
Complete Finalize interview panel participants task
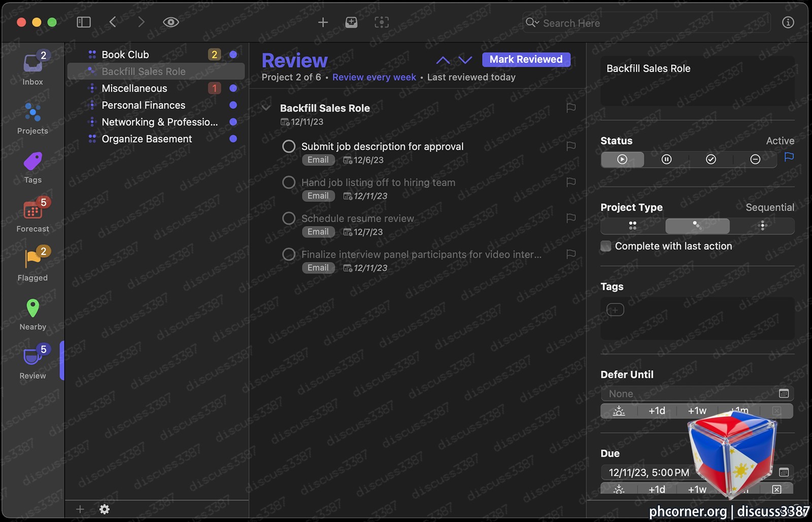coord(289,254)
